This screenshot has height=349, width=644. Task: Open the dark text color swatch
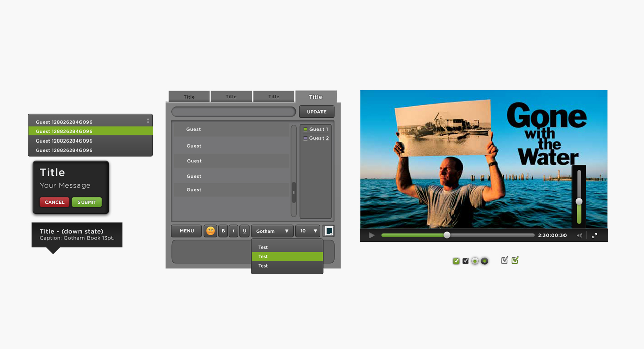point(329,231)
